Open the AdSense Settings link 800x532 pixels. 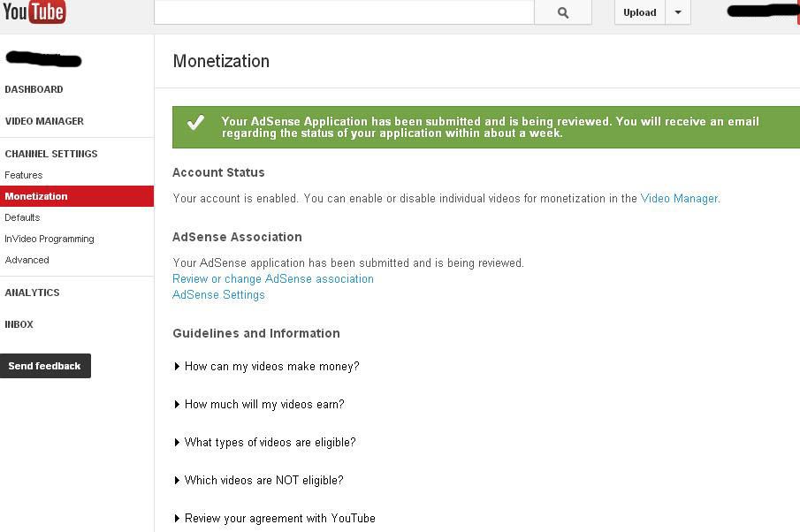pos(218,295)
